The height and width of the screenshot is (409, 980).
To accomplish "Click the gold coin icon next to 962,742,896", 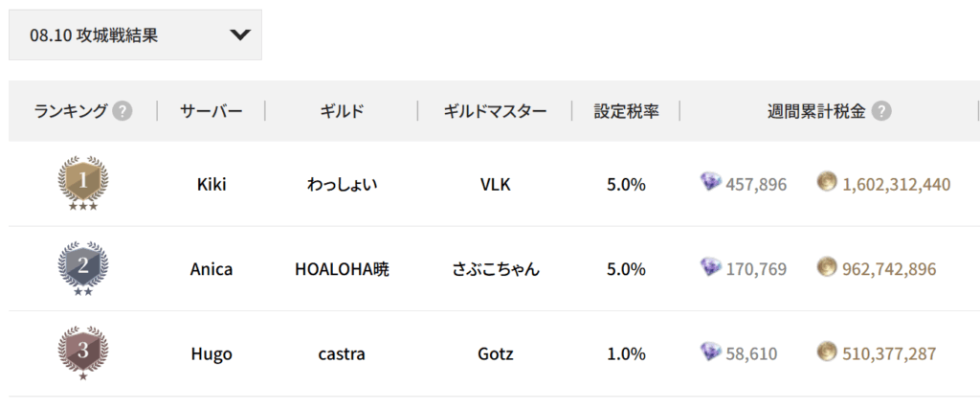I will click(827, 268).
